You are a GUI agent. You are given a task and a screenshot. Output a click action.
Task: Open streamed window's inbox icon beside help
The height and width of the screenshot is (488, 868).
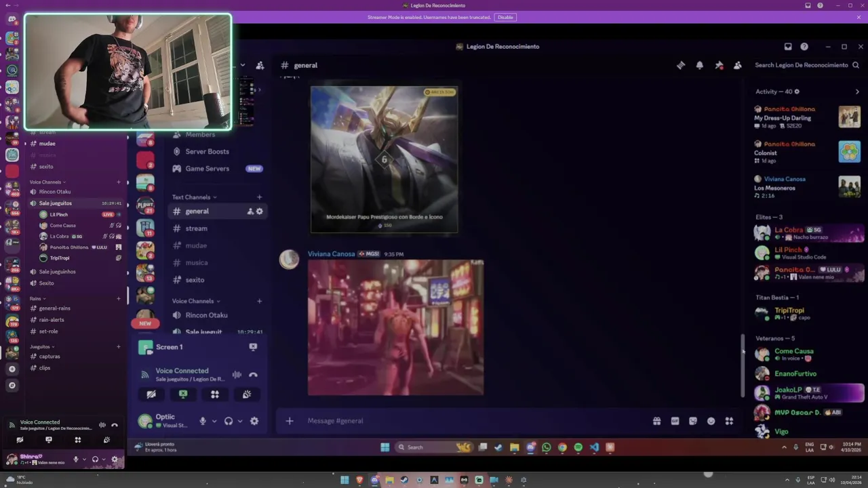pos(788,47)
